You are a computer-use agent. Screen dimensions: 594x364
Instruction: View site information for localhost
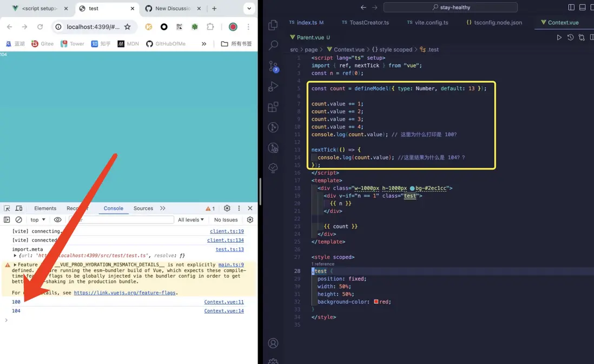(x=58, y=27)
